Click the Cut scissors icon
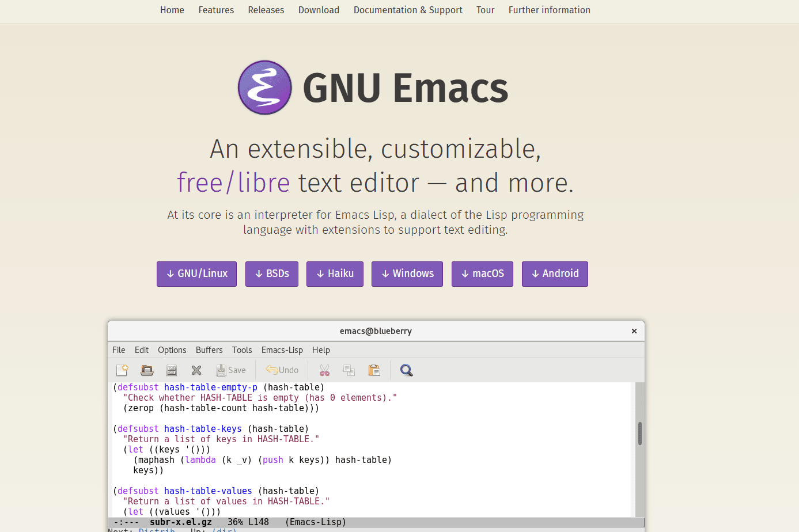The height and width of the screenshot is (532, 799). coord(325,370)
